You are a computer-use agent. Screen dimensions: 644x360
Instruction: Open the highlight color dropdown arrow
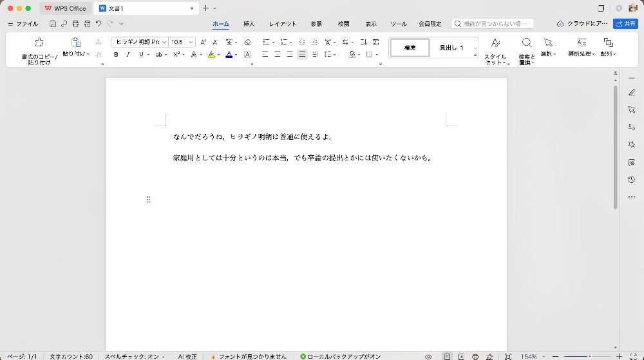pos(218,55)
